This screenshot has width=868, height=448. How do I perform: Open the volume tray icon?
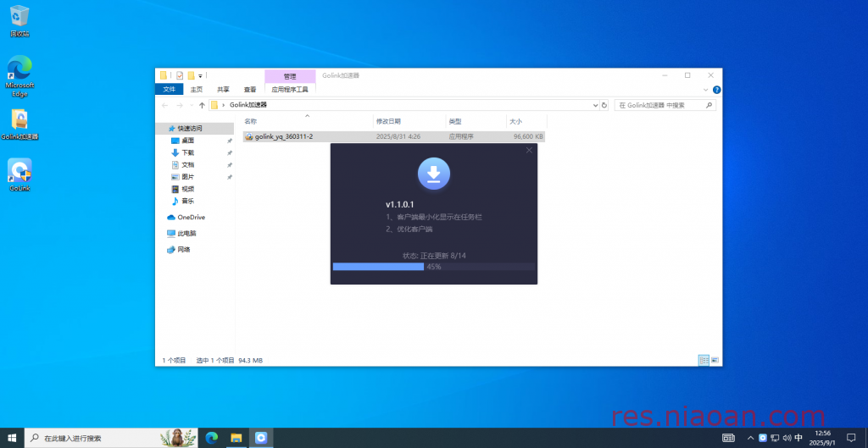[787, 438]
